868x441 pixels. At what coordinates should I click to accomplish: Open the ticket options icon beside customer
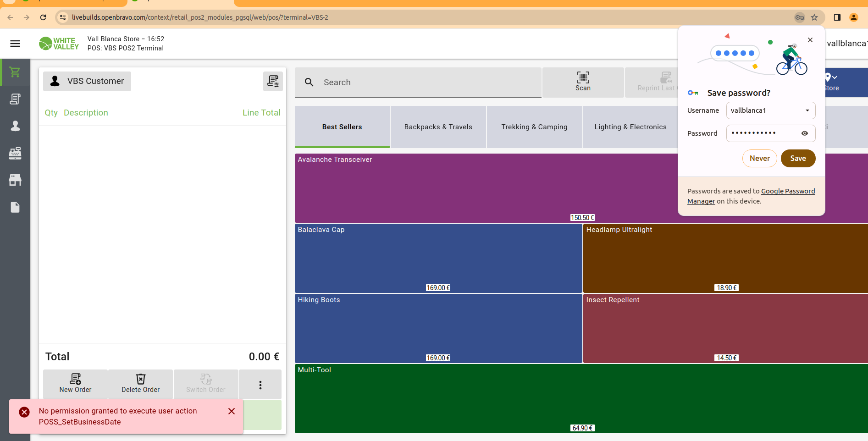pyautogui.click(x=273, y=81)
